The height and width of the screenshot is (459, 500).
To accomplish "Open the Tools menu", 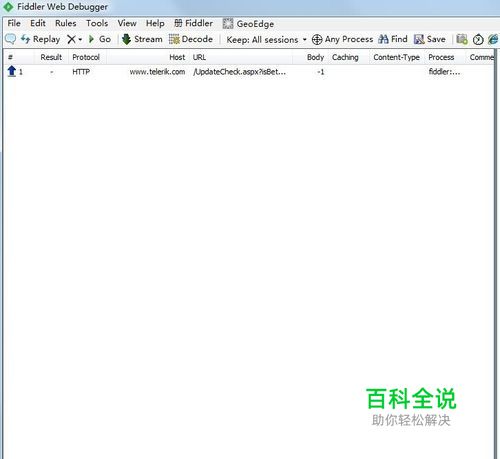I will 97,23.
